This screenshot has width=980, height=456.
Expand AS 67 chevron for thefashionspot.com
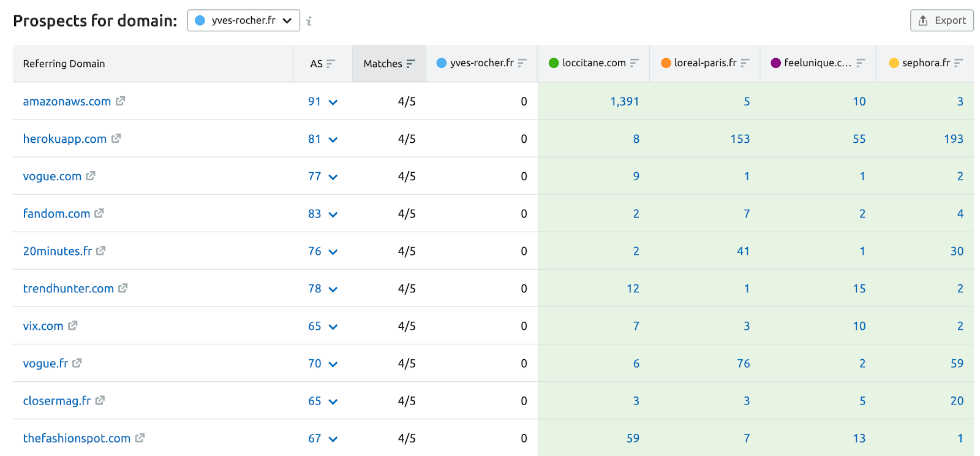333,439
